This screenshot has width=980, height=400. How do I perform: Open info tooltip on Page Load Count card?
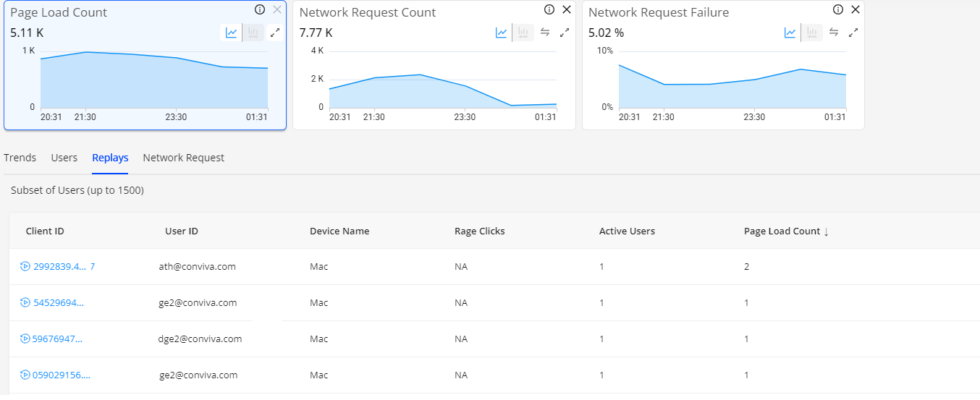click(x=260, y=10)
